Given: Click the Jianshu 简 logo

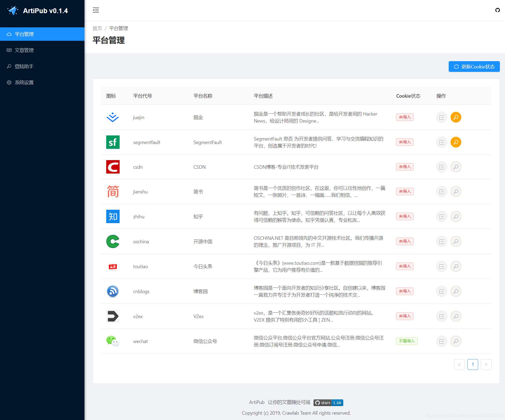Looking at the screenshot, I should pyautogui.click(x=113, y=191).
